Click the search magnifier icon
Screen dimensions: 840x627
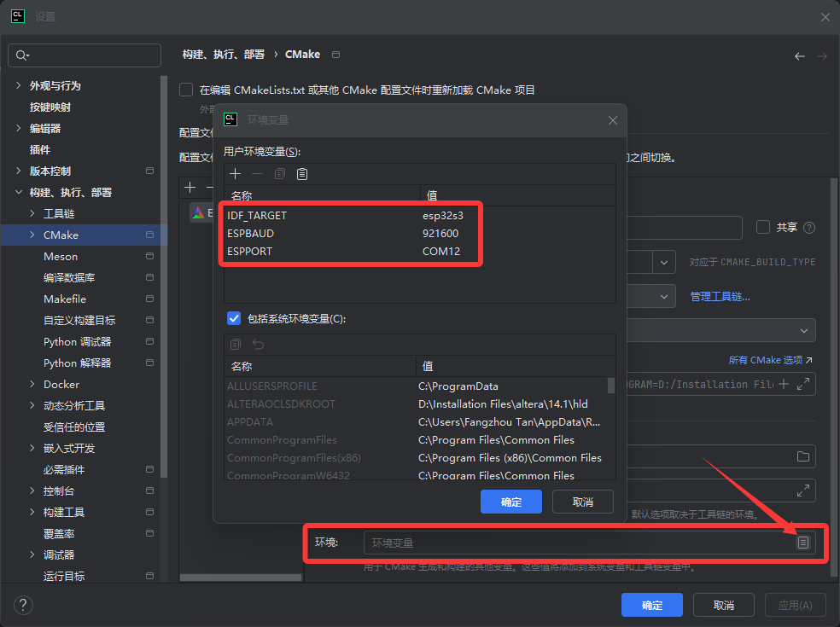(22, 55)
